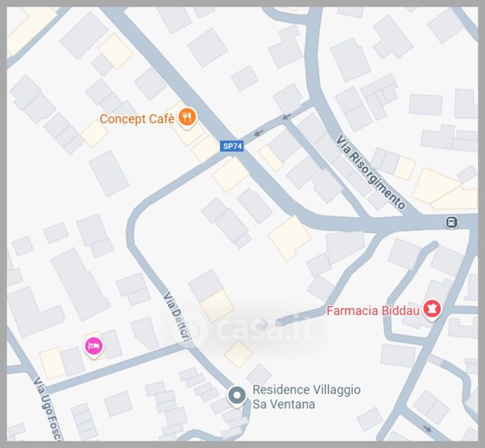Open the Farmacia Biddau pharmacy marker
Screen dimensions: 485x448
(432, 309)
